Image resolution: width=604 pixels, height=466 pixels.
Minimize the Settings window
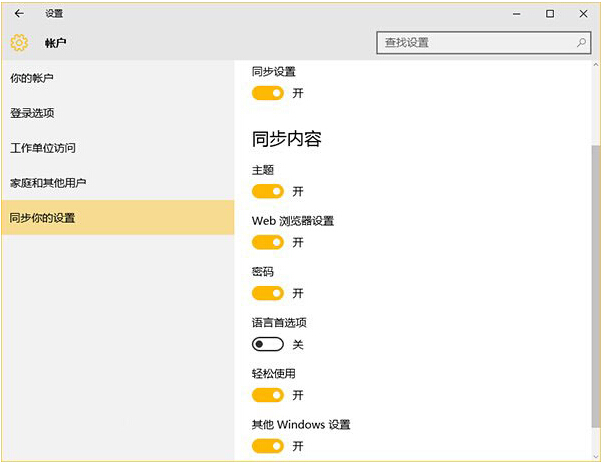517,13
